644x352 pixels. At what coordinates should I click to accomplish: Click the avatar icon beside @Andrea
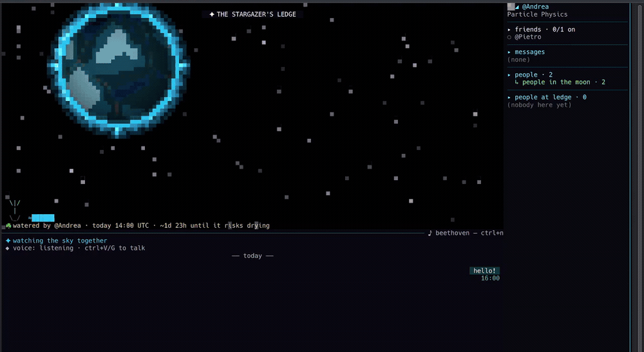click(511, 6)
